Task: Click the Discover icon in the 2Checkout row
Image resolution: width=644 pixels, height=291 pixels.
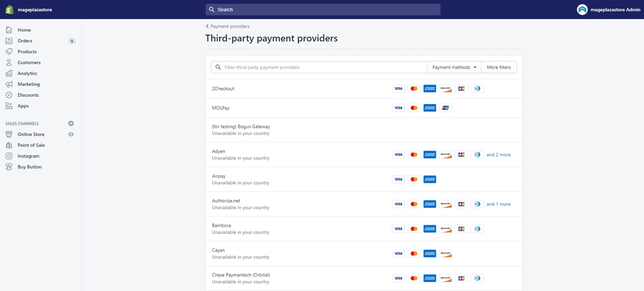Action: pos(445,88)
